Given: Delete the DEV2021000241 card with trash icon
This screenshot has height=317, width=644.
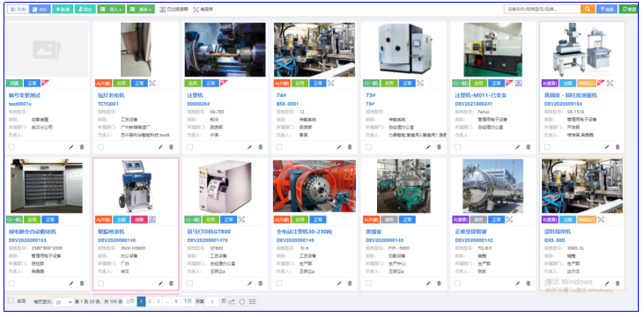Looking at the screenshot, I should point(529,147).
